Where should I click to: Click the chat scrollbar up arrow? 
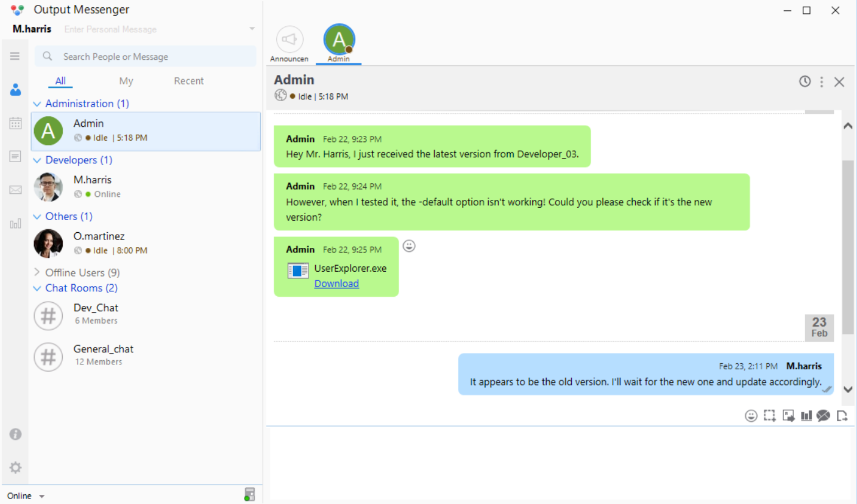(848, 126)
